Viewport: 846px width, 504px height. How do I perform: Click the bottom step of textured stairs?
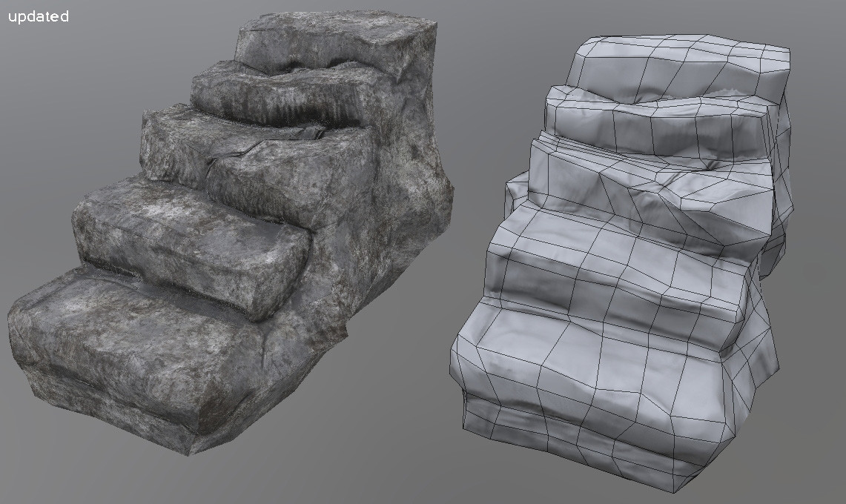133,348
